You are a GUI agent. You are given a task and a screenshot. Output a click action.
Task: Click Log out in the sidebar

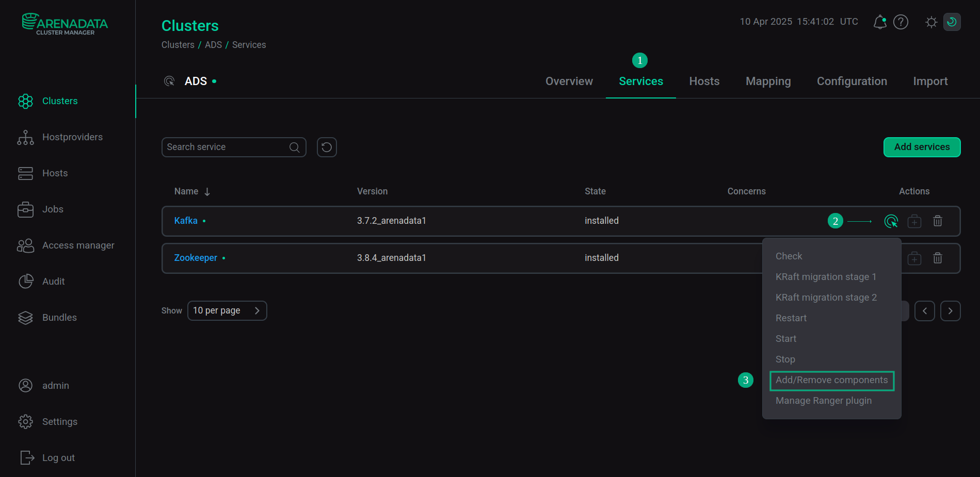(x=58, y=458)
